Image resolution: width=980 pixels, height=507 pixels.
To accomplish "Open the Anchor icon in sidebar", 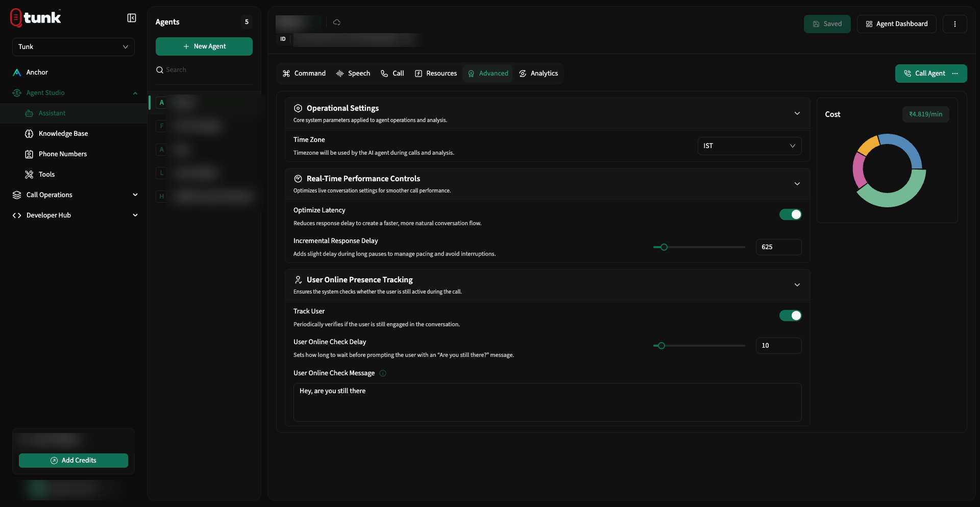I will tap(17, 73).
